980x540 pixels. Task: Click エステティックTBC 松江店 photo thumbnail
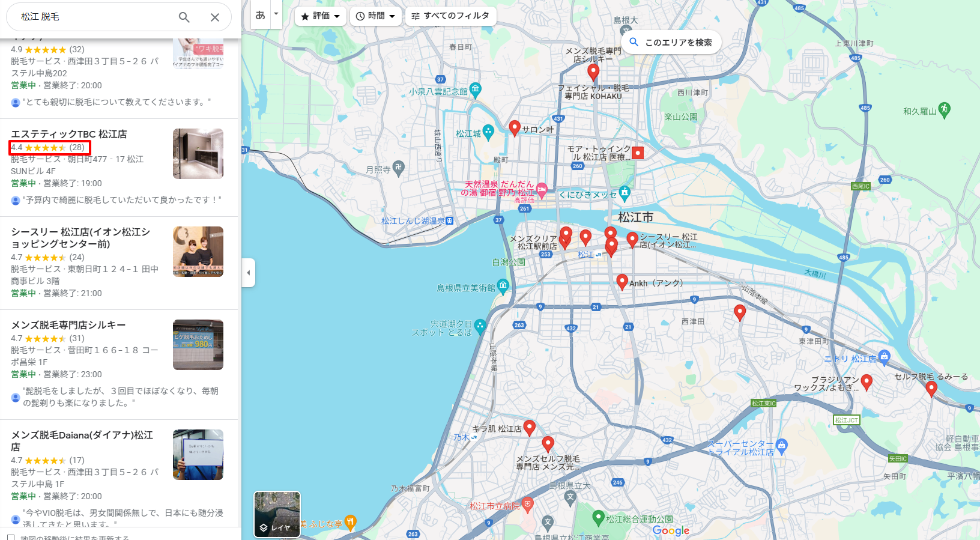coord(198,154)
